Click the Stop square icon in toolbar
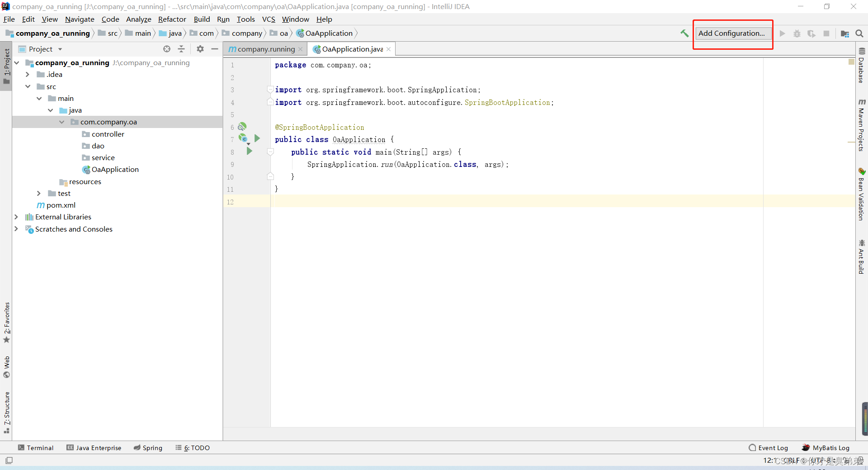Image resolution: width=868 pixels, height=470 pixels. [826, 33]
